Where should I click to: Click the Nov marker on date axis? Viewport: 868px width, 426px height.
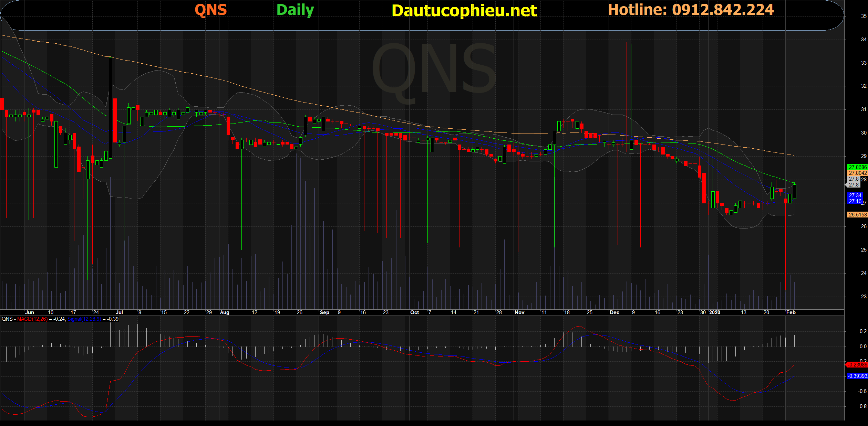519,312
